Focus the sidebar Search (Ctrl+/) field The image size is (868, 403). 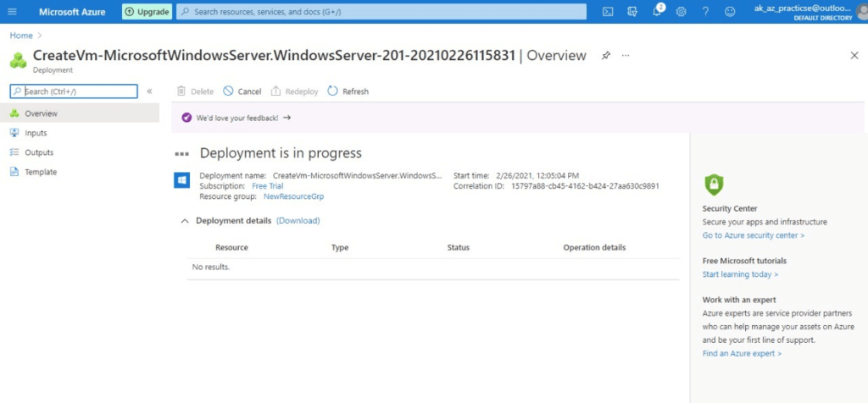[74, 91]
